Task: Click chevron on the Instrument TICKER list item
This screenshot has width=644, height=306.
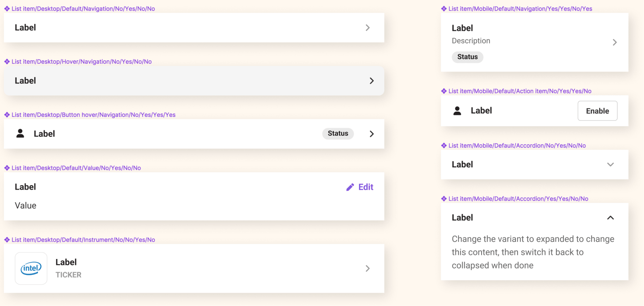Action: [367, 268]
